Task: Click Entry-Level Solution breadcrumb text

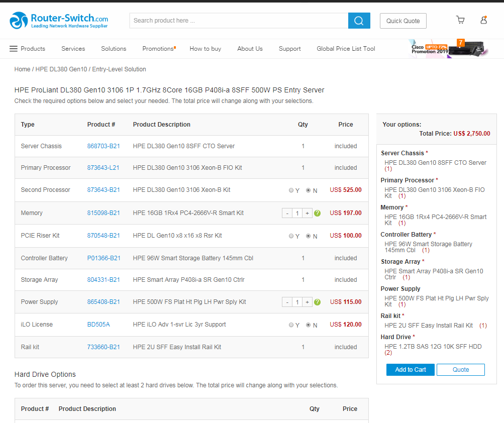Action: pos(119,69)
